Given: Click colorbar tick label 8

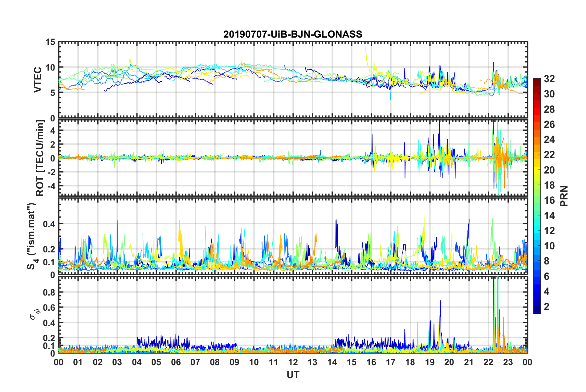Looking at the screenshot, I should (x=547, y=261).
